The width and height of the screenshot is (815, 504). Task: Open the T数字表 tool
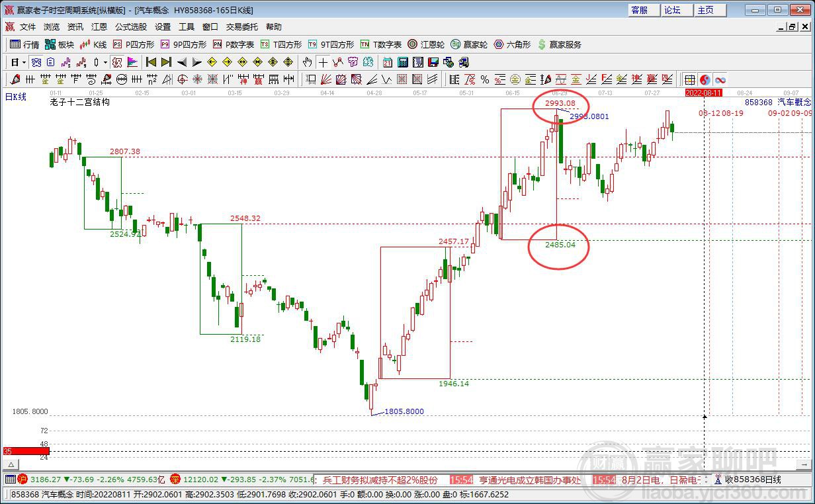(x=381, y=44)
